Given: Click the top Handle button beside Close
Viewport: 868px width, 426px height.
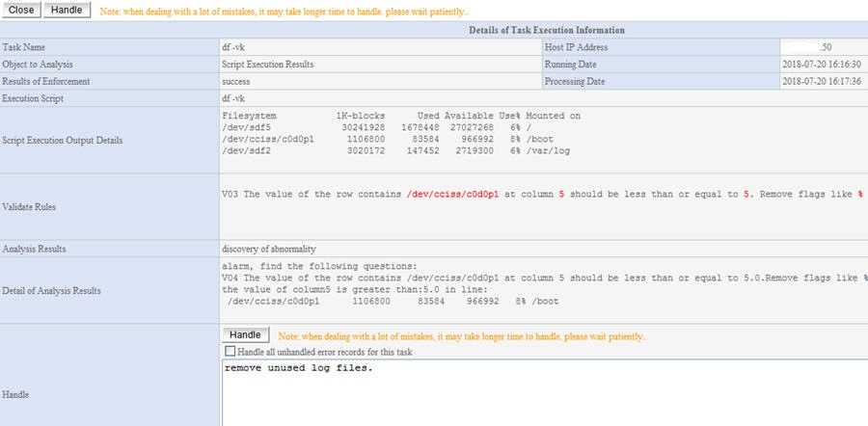Looking at the screenshot, I should coord(67,10).
